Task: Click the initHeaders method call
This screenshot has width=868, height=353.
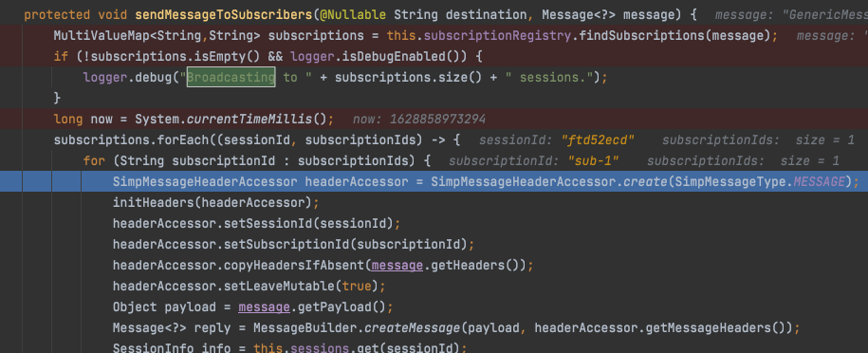Action: tap(154, 203)
